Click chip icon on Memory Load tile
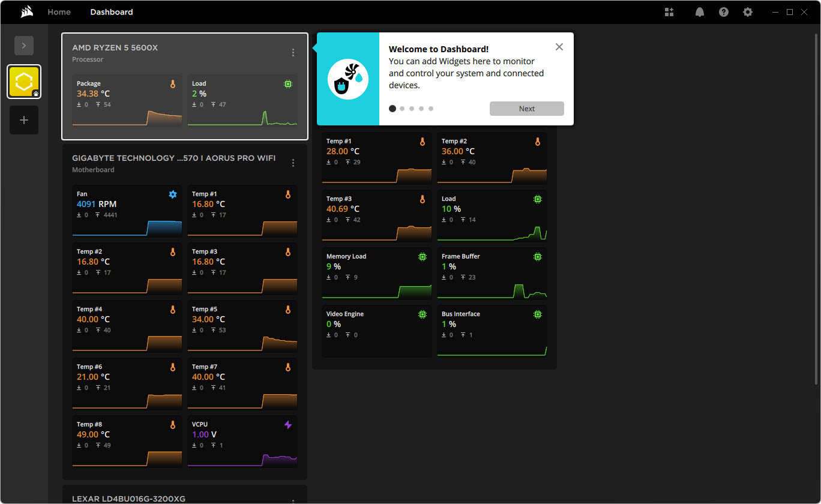 (423, 257)
